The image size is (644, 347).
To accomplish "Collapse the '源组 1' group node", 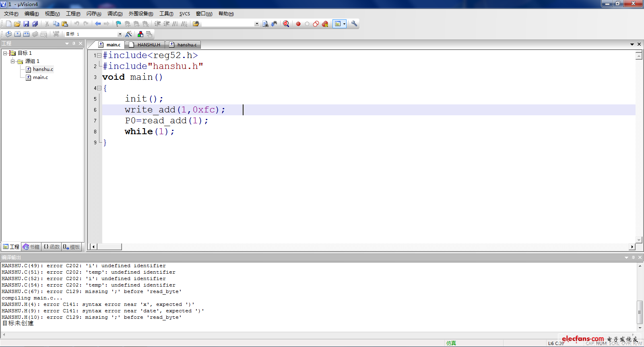I will coord(13,61).
